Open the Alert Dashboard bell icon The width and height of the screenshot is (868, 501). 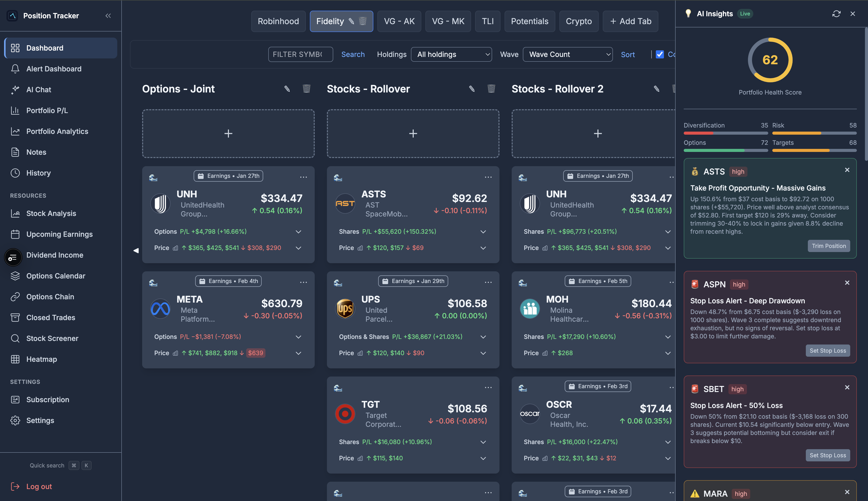15,69
